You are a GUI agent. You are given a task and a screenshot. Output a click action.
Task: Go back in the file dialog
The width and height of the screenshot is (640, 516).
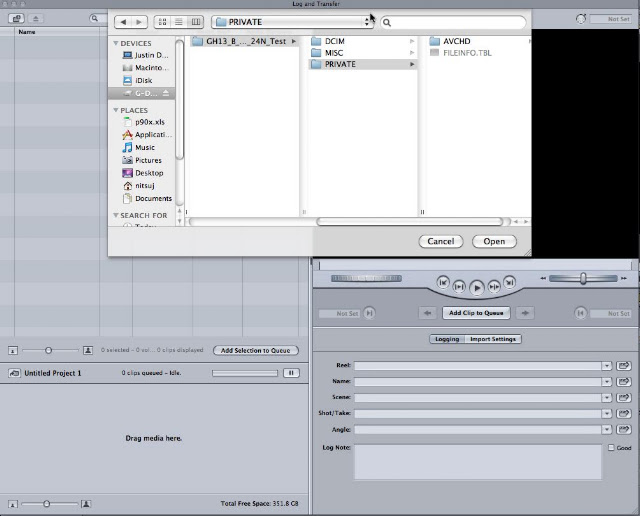pos(123,22)
